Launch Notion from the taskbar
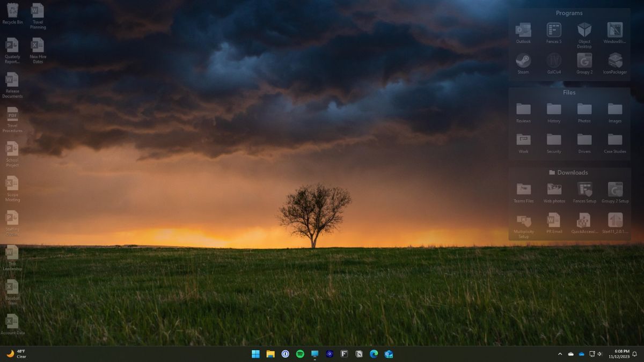This screenshot has height=362, width=644. click(359, 354)
